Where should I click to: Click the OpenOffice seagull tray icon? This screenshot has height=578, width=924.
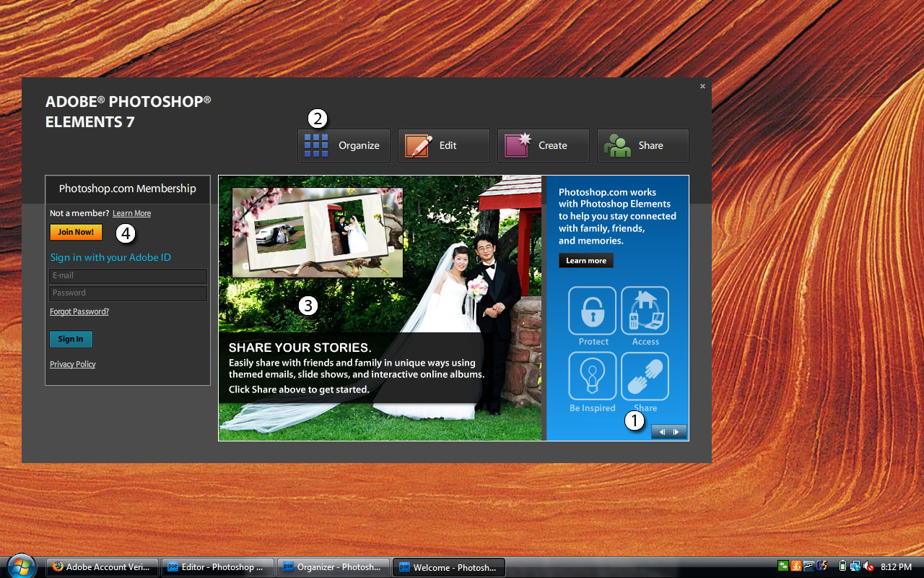(809, 566)
